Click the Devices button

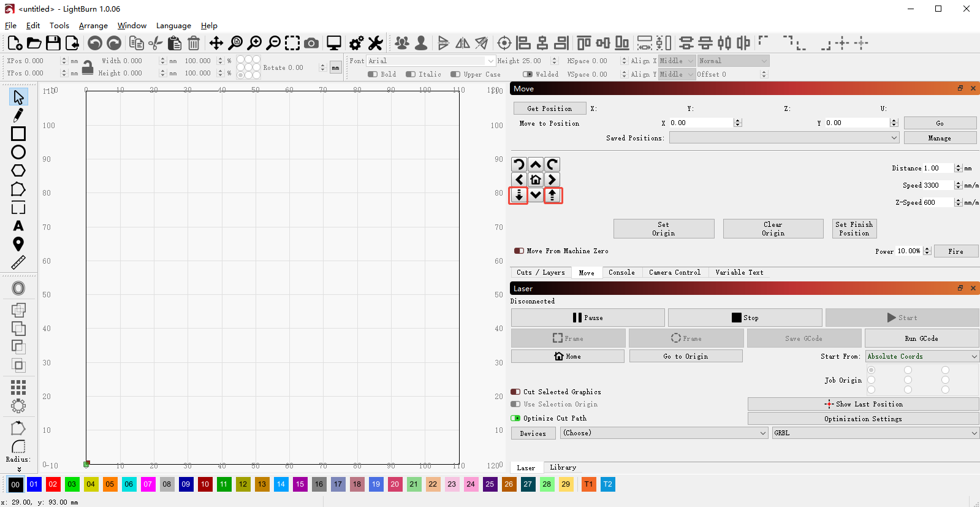point(533,433)
